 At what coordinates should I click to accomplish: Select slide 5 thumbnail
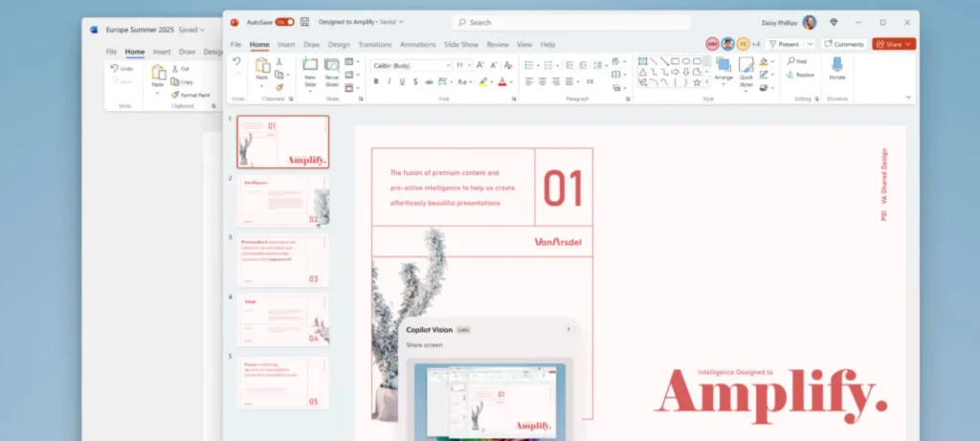pyautogui.click(x=283, y=383)
